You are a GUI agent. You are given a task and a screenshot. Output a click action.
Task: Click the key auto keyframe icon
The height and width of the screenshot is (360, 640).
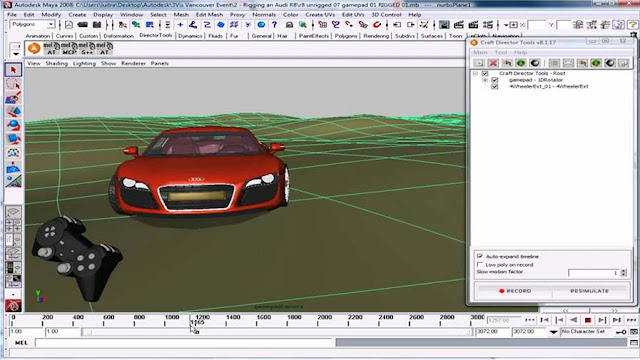tap(621, 332)
